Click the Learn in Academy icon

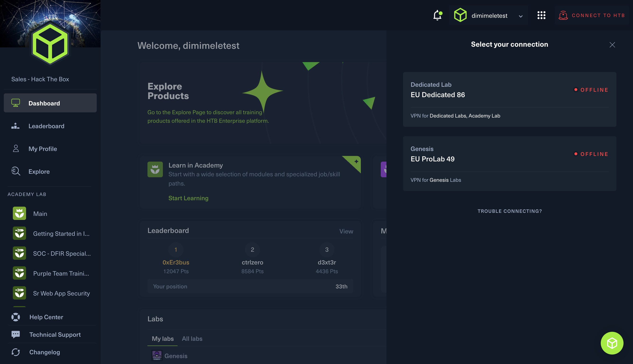pos(155,169)
